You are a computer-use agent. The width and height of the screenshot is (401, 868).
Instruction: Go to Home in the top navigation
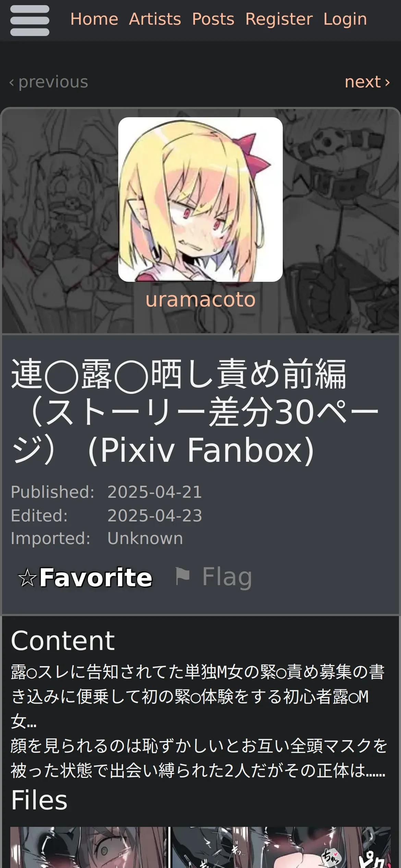pyautogui.click(x=94, y=19)
